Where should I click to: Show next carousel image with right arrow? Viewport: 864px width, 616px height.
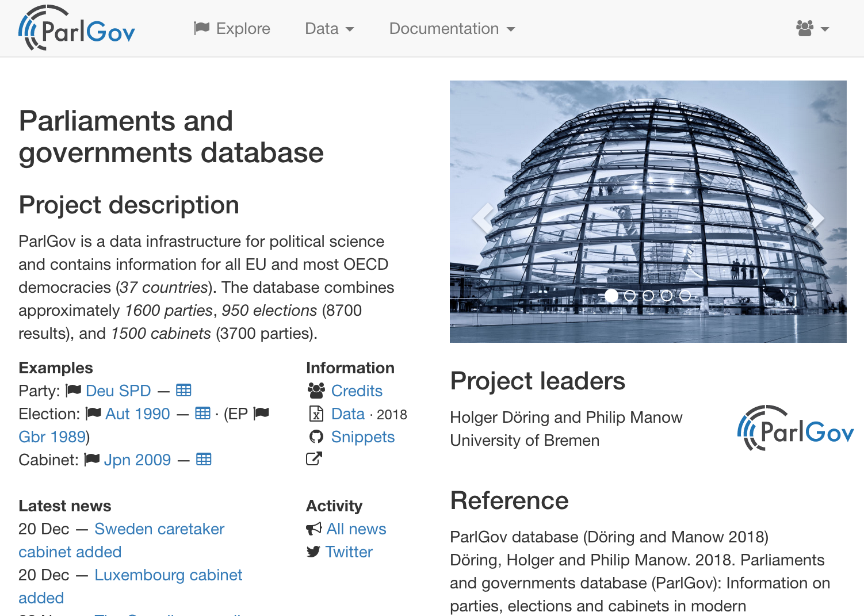tap(814, 218)
